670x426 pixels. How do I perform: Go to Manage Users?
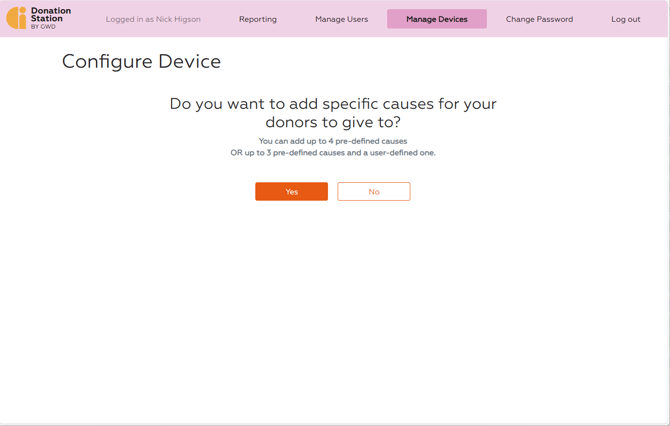341,19
